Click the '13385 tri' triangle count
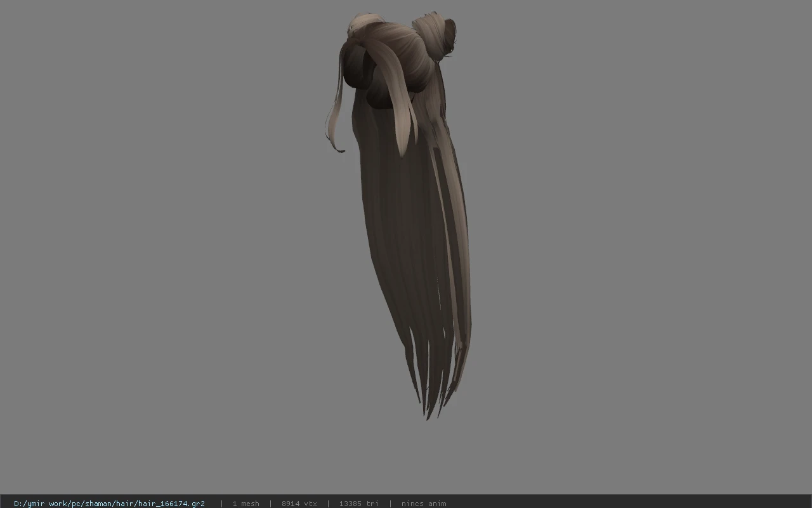This screenshot has height=508, width=812. coord(359,504)
